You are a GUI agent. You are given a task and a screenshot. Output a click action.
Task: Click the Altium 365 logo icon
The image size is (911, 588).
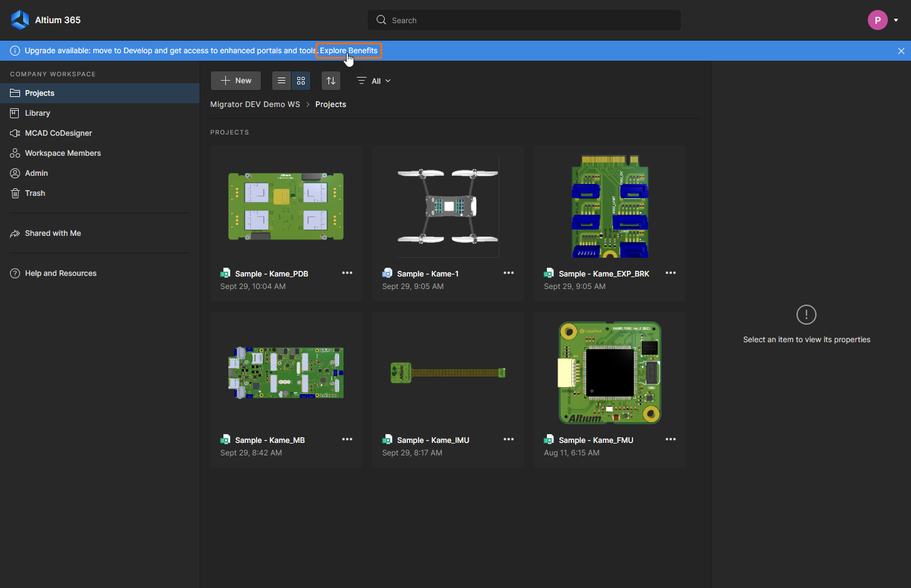tap(20, 20)
